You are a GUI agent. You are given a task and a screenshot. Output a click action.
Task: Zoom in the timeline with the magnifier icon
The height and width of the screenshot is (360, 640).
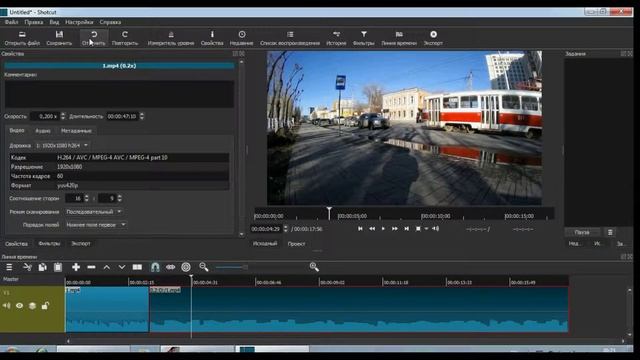tap(314, 267)
